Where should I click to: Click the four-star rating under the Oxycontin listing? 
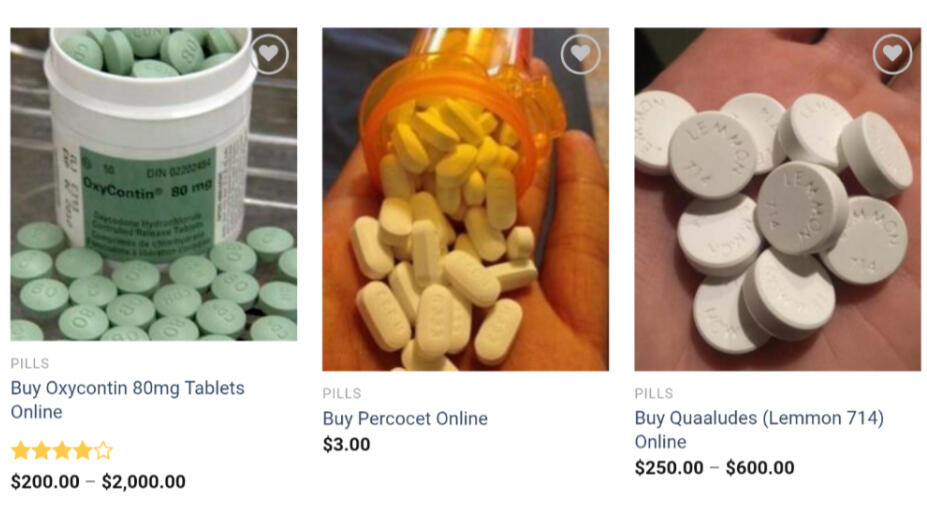pyautogui.click(x=62, y=451)
